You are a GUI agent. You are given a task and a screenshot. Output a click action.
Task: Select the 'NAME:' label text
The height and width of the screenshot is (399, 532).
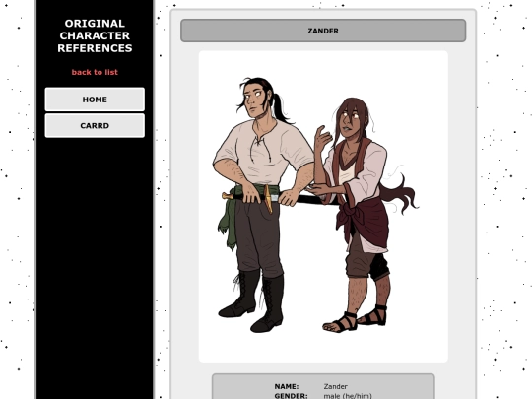[x=287, y=386]
